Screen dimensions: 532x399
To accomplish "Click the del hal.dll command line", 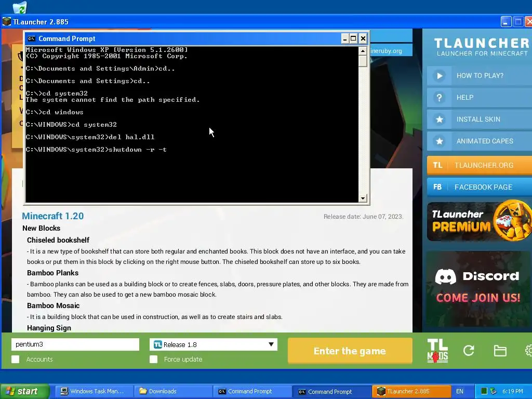I will 90,137.
